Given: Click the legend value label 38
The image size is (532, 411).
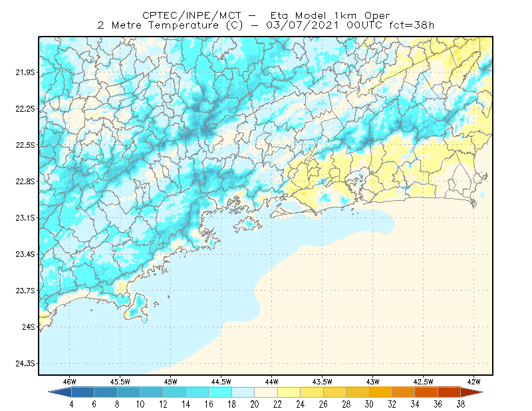Looking at the screenshot, I should pos(461,404).
